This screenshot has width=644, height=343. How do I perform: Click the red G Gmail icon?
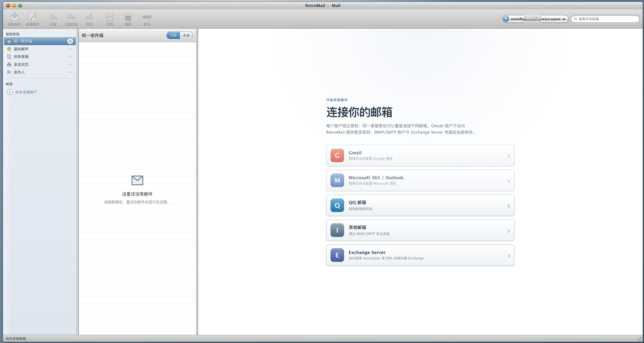337,156
